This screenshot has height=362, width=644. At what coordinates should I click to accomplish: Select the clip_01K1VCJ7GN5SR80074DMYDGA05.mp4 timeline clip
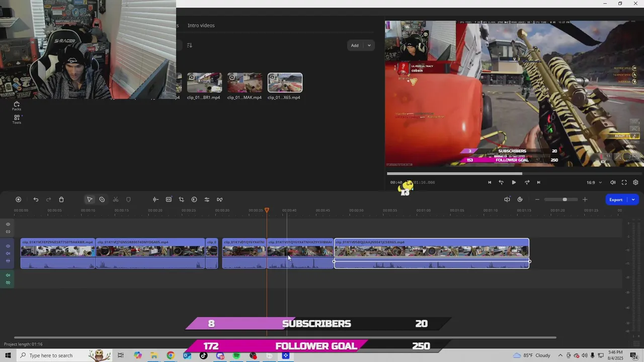coord(150,253)
